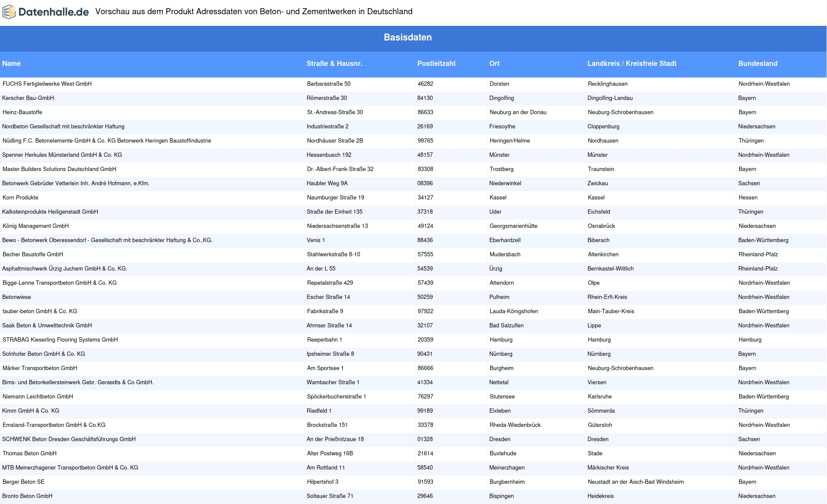Click the Ort column header
Screen dimensions: 827x504
coord(494,63)
